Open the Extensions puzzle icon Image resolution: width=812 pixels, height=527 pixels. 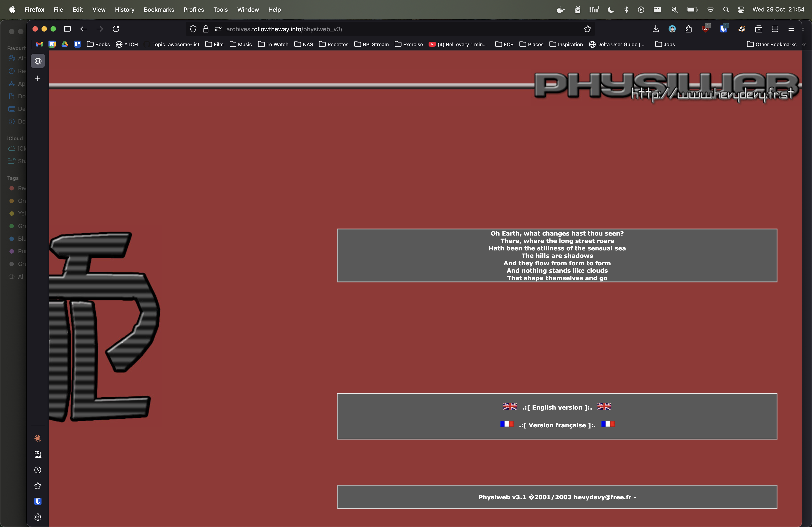pos(688,29)
